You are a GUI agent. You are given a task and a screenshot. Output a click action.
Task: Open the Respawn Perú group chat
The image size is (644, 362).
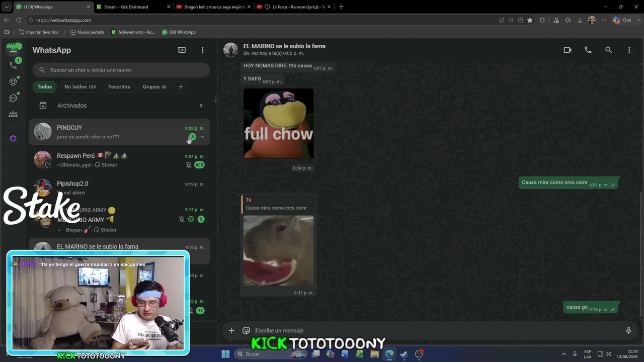tap(120, 160)
